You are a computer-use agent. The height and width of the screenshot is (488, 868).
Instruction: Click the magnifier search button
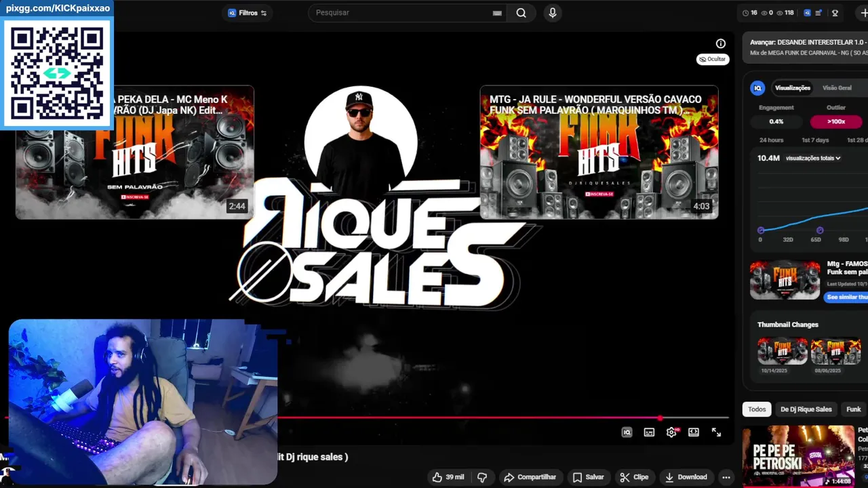coord(521,13)
